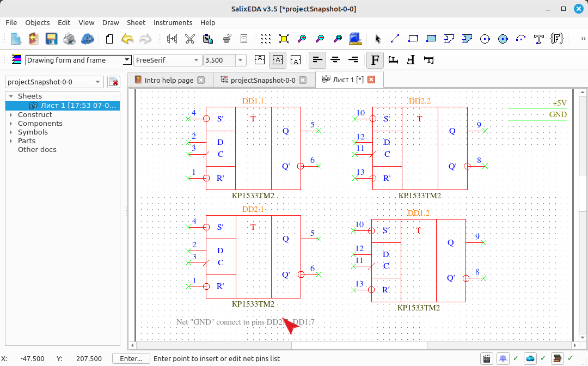
Task: Open the Sheet menu
Action: 136,22
